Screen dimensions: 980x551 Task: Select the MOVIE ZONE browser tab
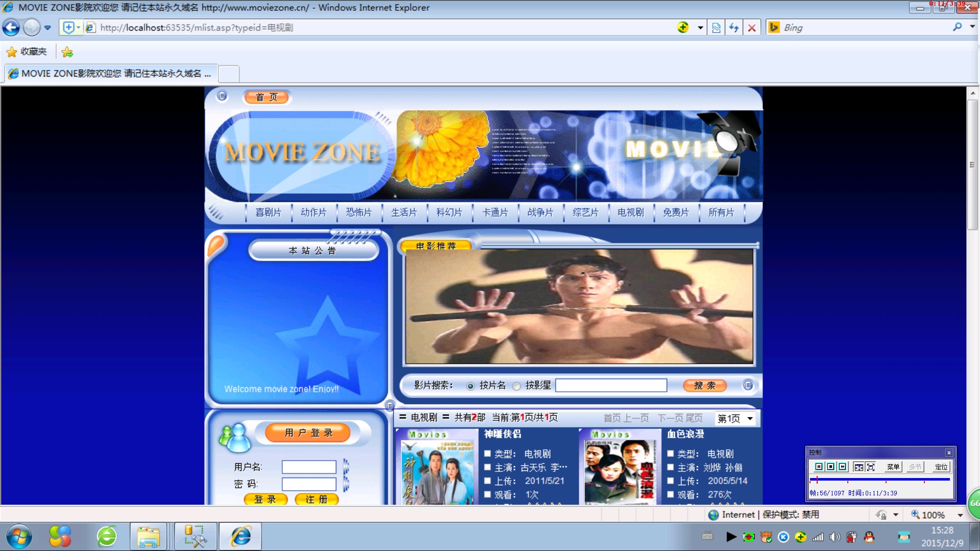[x=111, y=73]
